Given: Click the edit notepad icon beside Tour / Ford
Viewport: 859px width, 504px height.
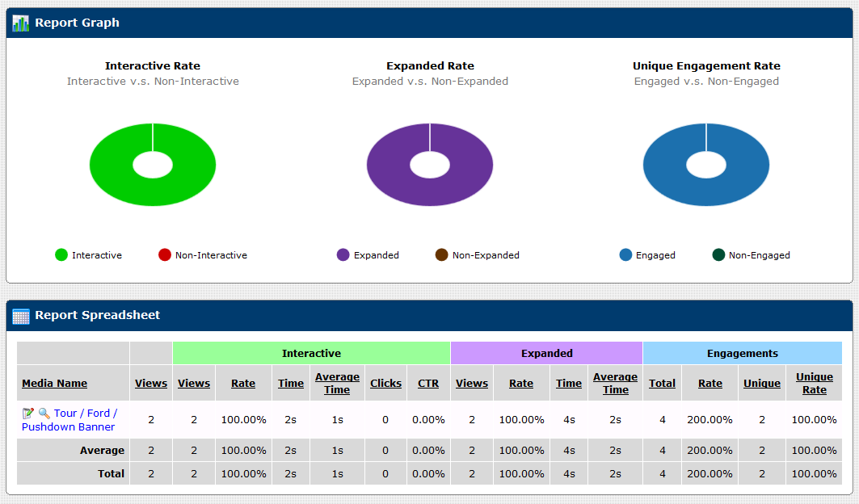Looking at the screenshot, I should (x=28, y=413).
